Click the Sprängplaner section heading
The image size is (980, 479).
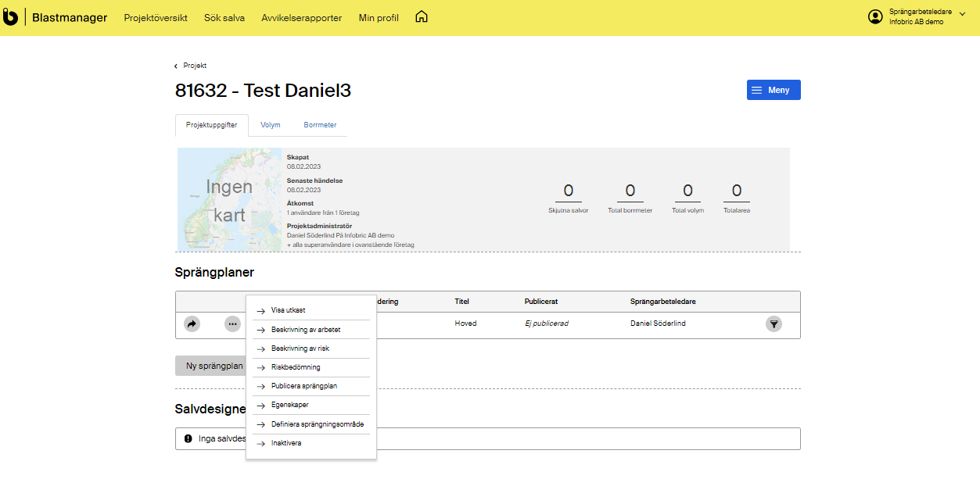214,273
